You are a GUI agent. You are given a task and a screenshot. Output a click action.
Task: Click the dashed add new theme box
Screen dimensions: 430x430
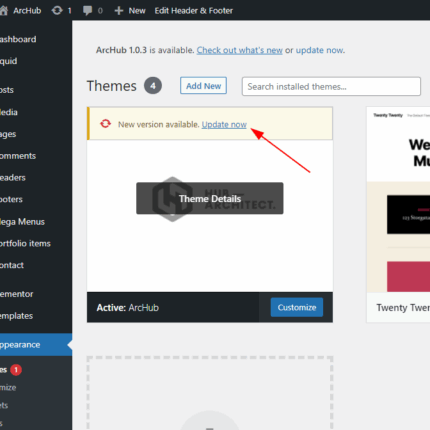click(x=210, y=393)
